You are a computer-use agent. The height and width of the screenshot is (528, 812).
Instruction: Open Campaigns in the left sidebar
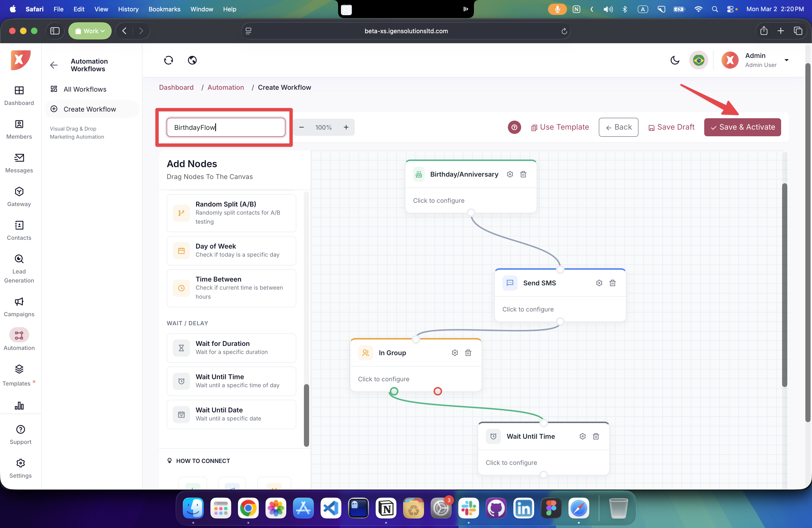[19, 307]
